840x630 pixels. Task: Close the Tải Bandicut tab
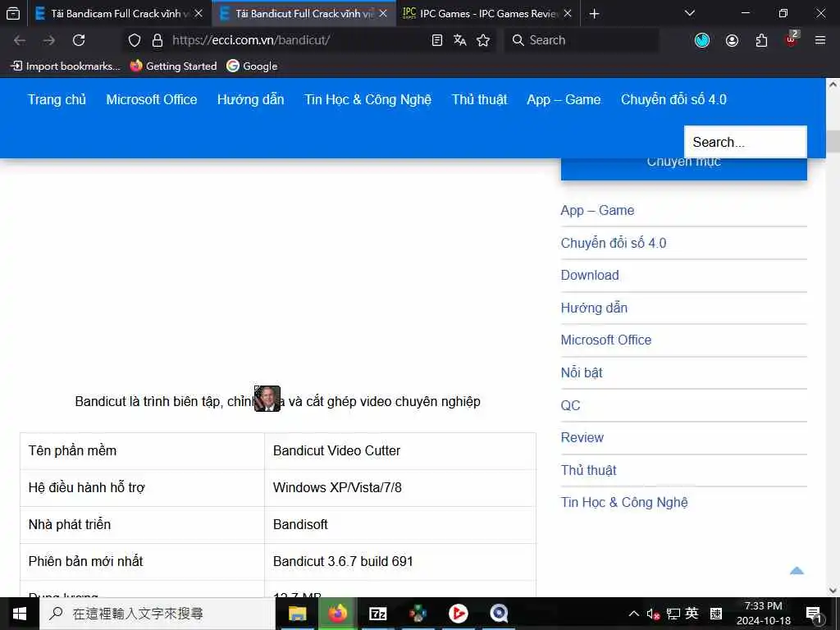tap(383, 13)
